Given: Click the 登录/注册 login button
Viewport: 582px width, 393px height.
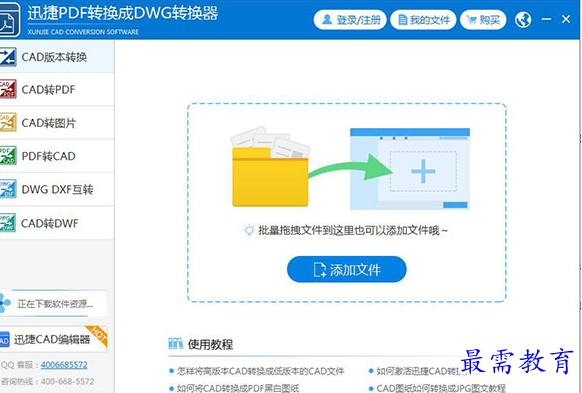Looking at the screenshot, I should click(350, 20).
